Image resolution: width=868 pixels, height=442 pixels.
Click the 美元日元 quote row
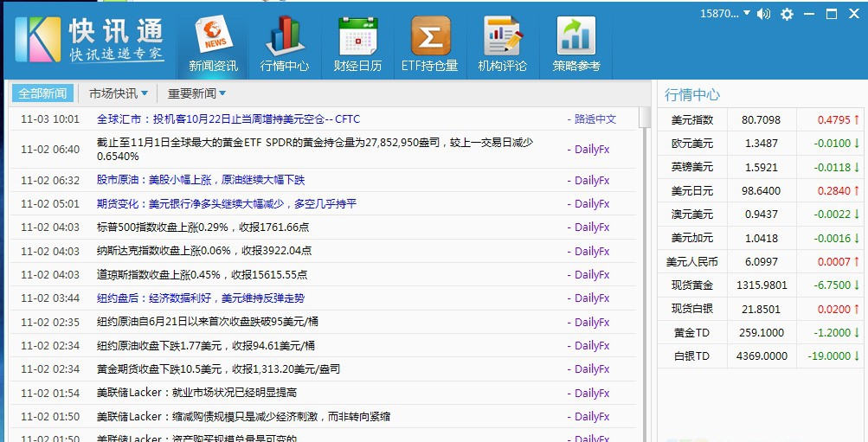pyautogui.click(x=761, y=191)
